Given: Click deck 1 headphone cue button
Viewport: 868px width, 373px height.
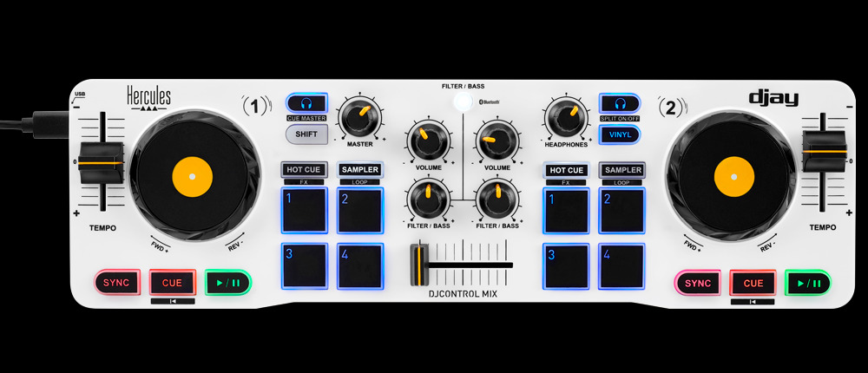Looking at the screenshot, I should pos(306,103).
